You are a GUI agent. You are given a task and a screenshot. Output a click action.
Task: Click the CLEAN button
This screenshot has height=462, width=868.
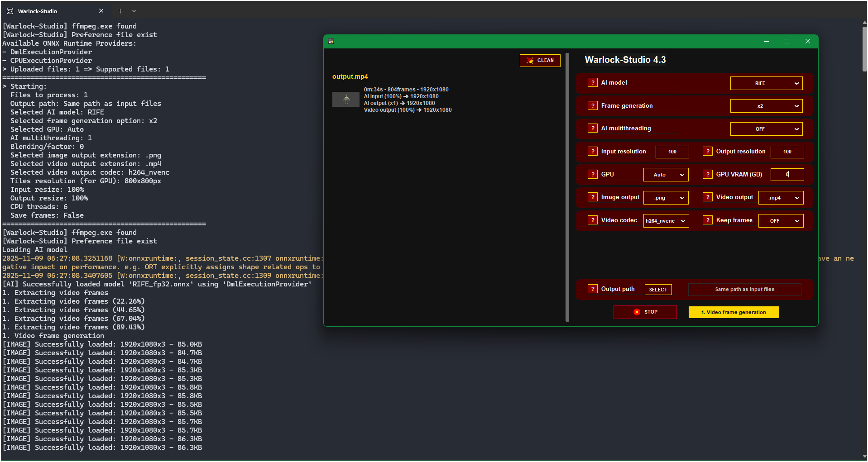pos(540,60)
